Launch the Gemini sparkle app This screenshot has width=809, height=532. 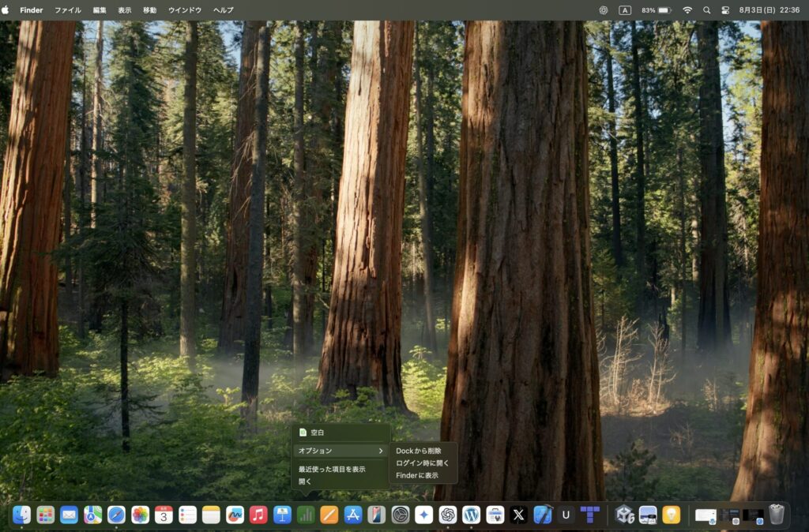[424, 515]
